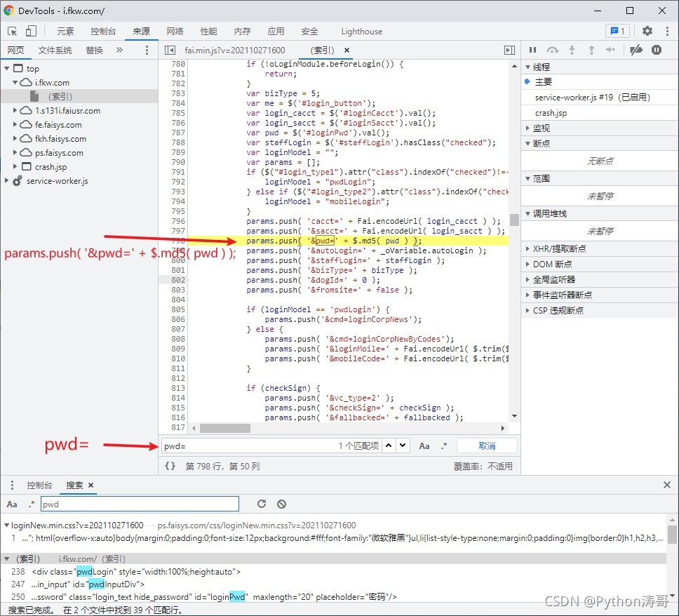The image size is (679, 616).
Task: Expand the crash.jsp frame node
Action: click(x=15, y=166)
